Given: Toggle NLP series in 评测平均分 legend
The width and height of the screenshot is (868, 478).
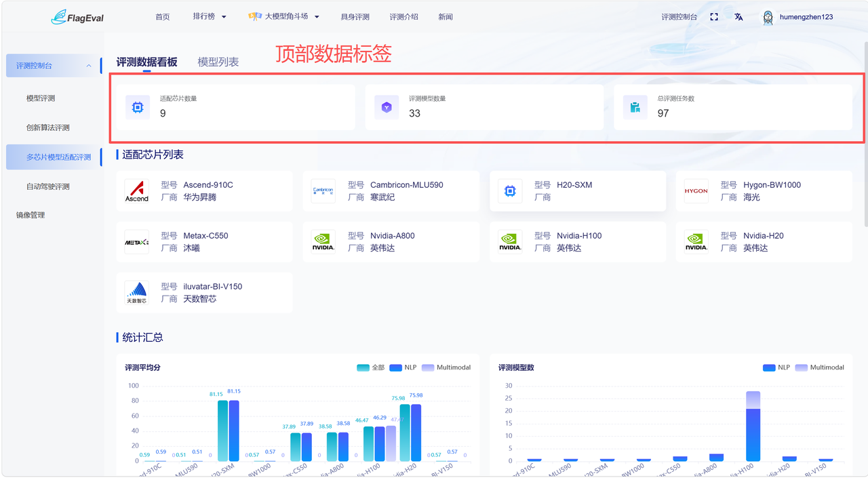Looking at the screenshot, I should (403, 367).
